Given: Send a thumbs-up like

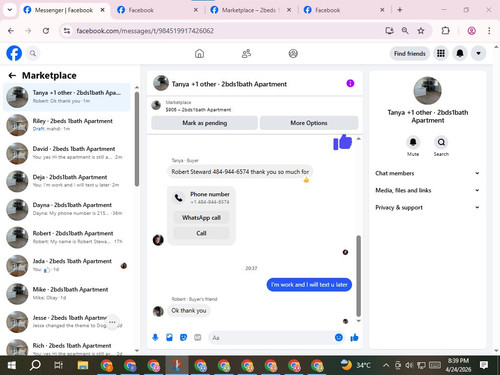Looking at the screenshot, I should click(x=354, y=338).
